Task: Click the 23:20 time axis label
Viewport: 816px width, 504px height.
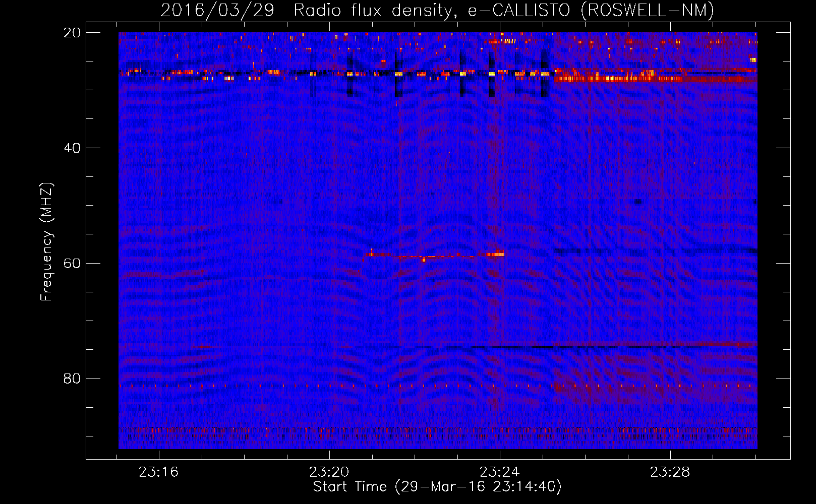Action: pos(329,472)
